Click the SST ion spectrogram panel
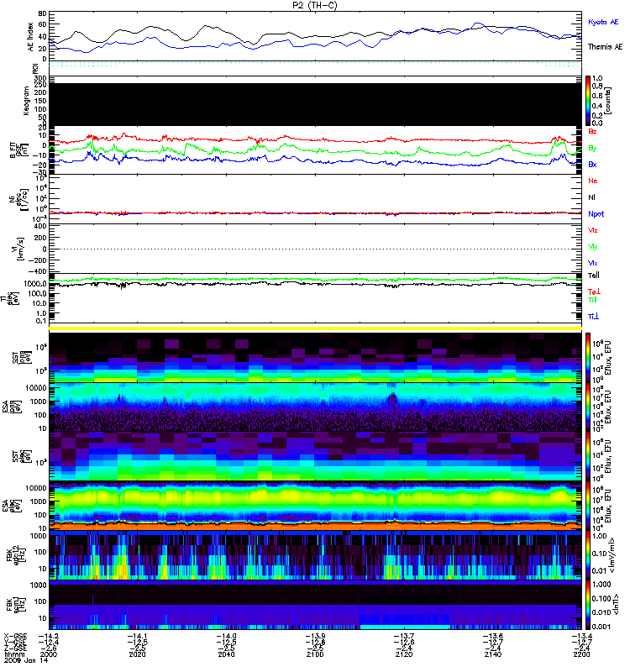The width and height of the screenshot is (630, 672). [315, 357]
